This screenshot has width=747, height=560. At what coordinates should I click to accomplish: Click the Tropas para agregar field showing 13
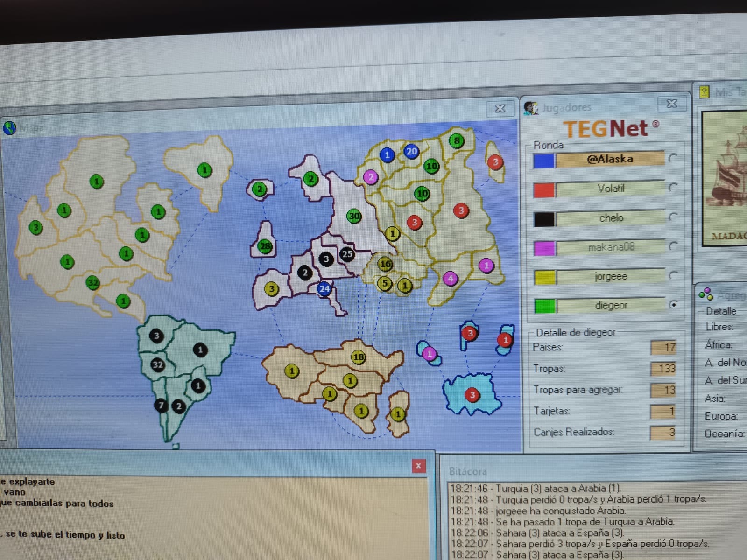pyautogui.click(x=663, y=390)
